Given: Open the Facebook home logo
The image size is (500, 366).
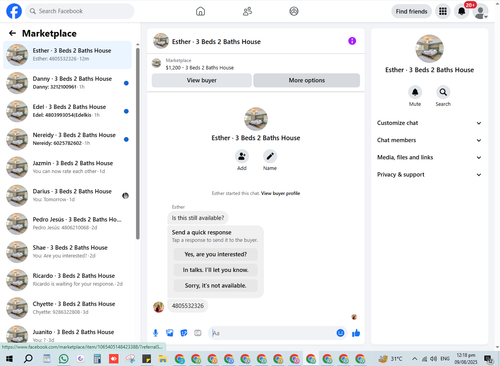Looking at the screenshot, I should (14, 11).
